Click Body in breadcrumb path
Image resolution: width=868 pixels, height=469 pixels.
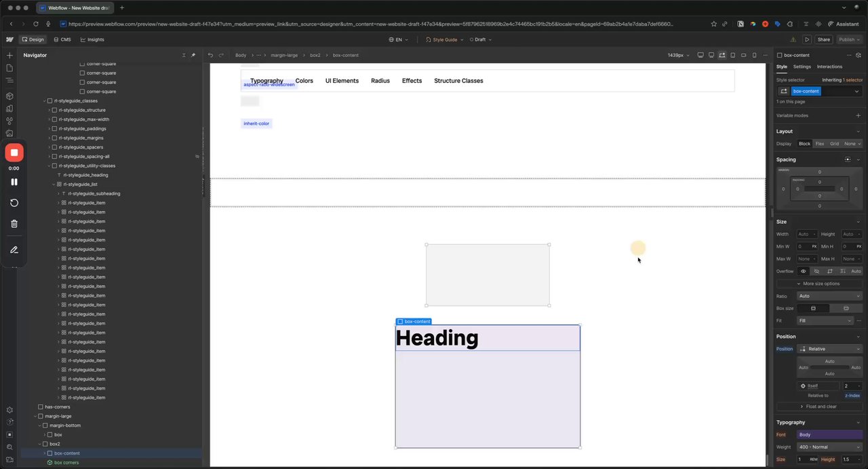(241, 55)
